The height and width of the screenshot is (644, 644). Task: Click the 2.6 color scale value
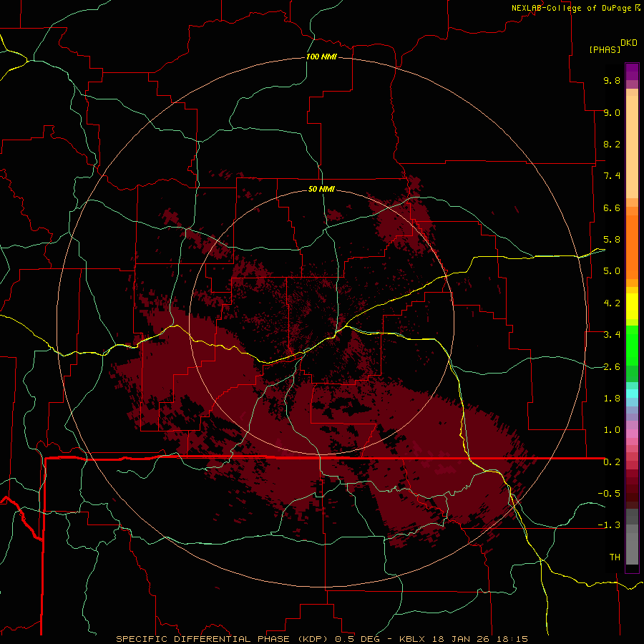tap(612, 367)
